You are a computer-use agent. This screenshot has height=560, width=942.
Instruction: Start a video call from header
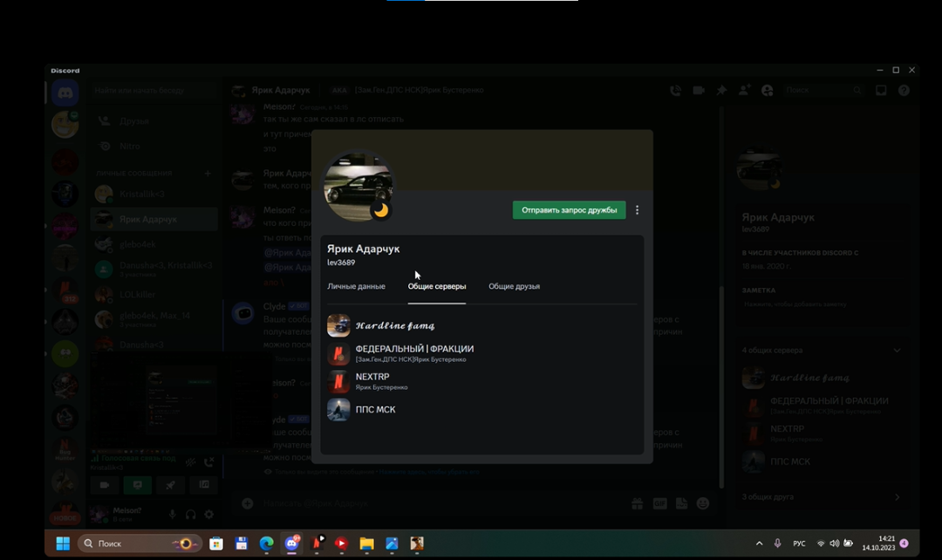[698, 90]
